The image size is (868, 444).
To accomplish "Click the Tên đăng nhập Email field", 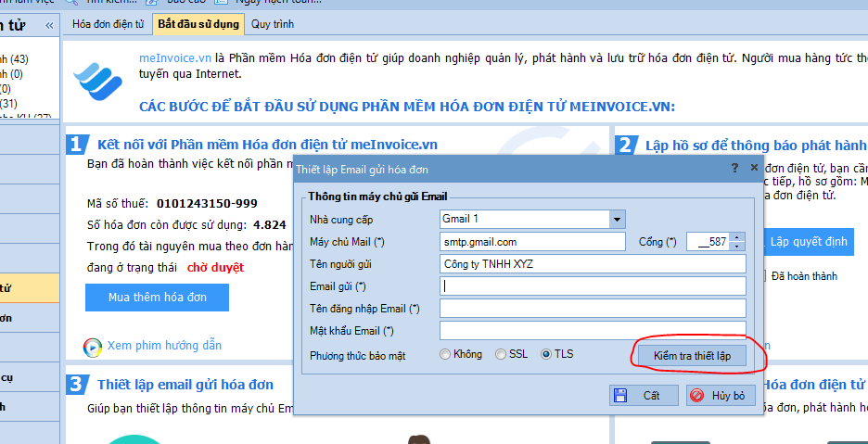I will [593, 309].
